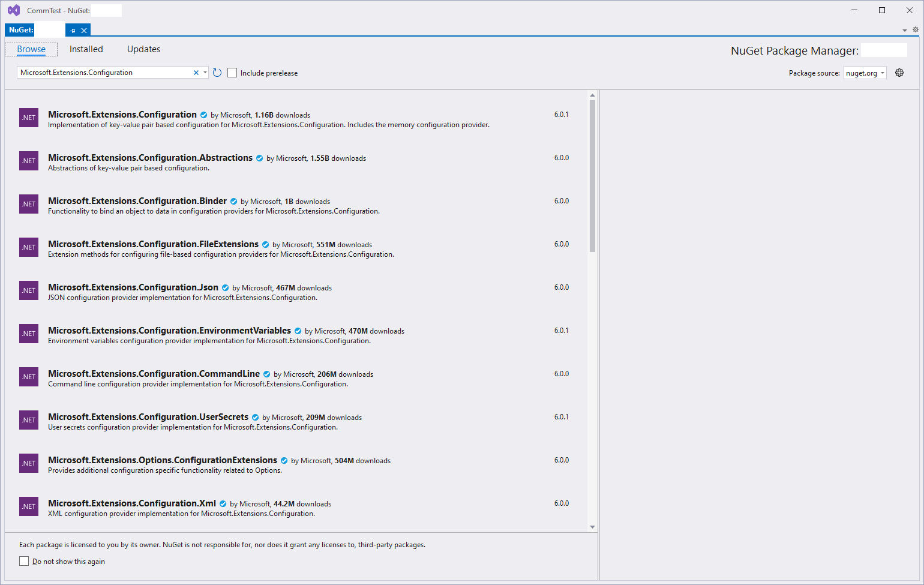This screenshot has width=924, height=585.
Task: Click verified badge next to Configuration.EnvironmentVariables
Action: [298, 331]
